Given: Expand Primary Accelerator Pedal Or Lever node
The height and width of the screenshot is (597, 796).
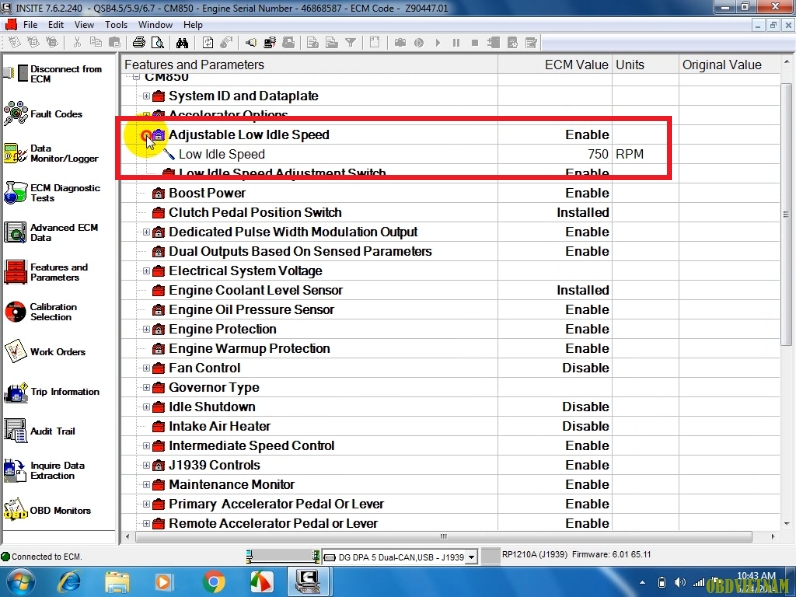Looking at the screenshot, I should click(146, 504).
